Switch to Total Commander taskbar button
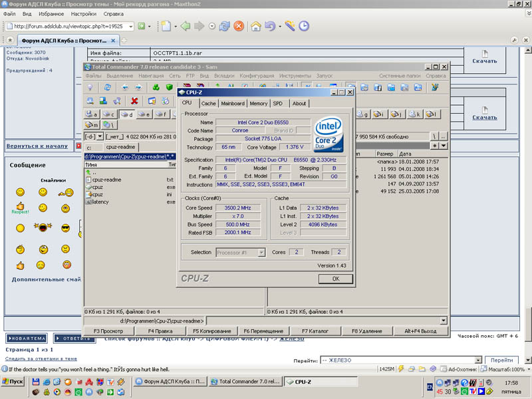The width and height of the screenshot is (532, 399). (x=245, y=382)
